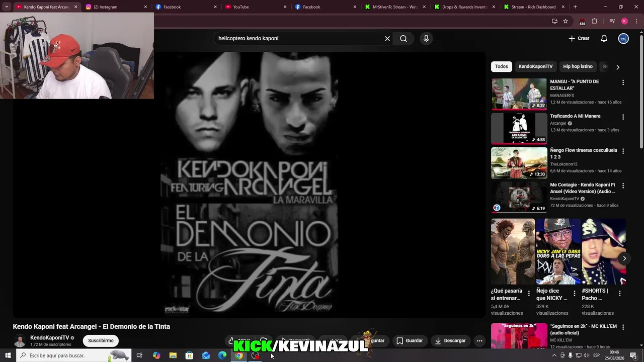
Task: Click the video player showing El Demonio de la Tinta
Action: [249, 185]
